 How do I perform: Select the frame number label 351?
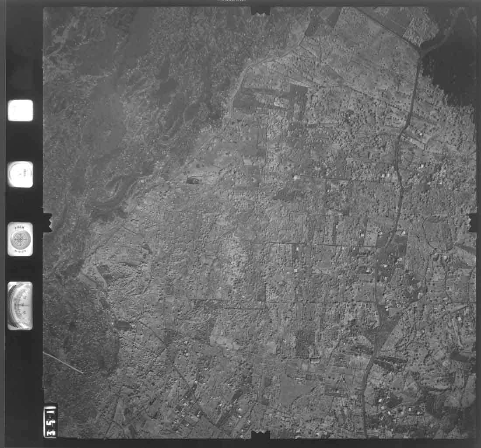pyautogui.click(x=50, y=421)
